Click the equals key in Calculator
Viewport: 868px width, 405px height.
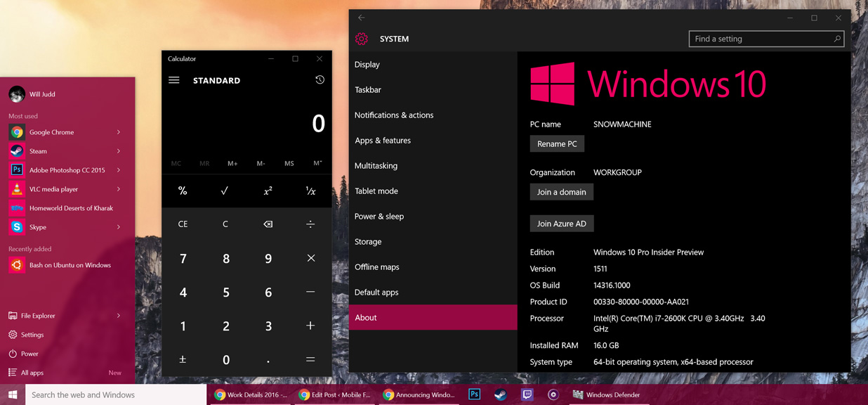pos(310,359)
